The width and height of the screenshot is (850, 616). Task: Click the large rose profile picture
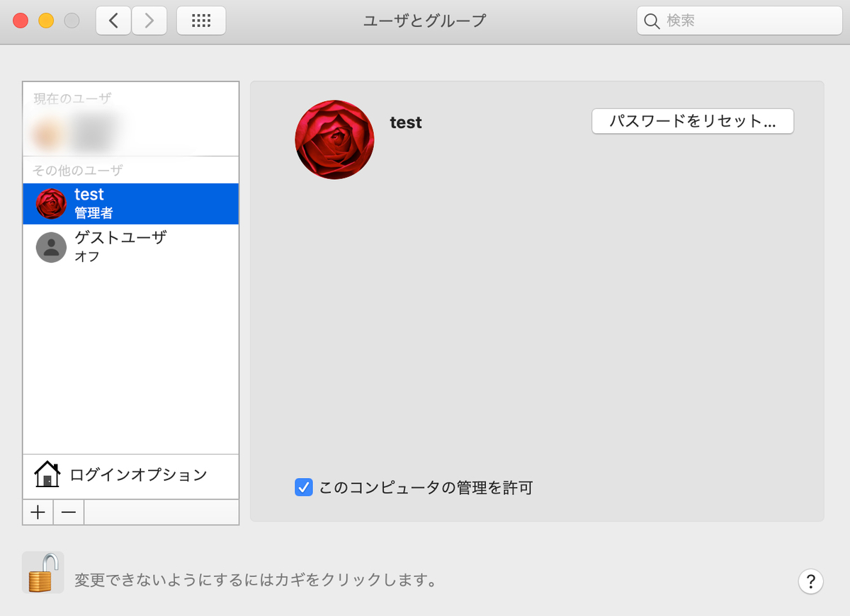coord(334,139)
